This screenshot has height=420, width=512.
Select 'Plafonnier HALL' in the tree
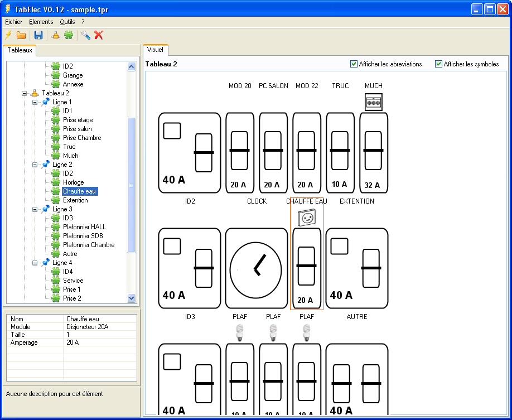[84, 227]
